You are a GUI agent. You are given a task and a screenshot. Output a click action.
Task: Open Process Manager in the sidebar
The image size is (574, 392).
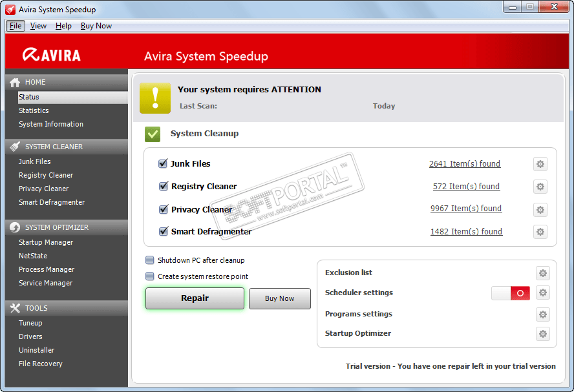pos(47,269)
